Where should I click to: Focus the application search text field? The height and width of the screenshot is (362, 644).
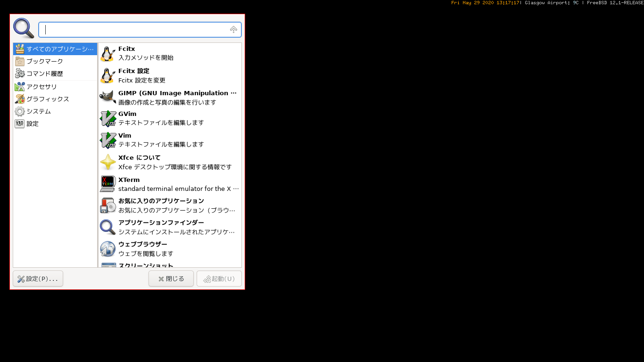pyautogui.click(x=140, y=30)
